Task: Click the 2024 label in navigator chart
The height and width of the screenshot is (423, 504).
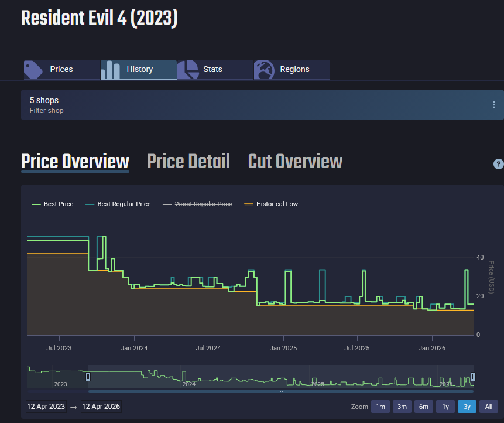Action: 189,384
